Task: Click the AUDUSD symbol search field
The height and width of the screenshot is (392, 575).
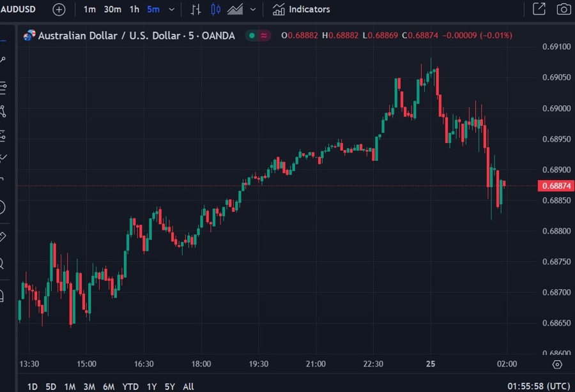Action: click(18, 9)
